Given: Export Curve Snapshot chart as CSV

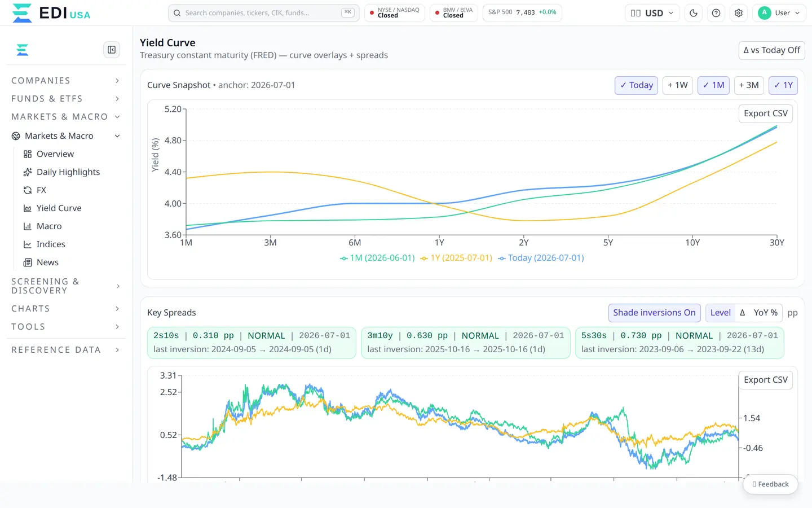Looking at the screenshot, I should pos(766,113).
